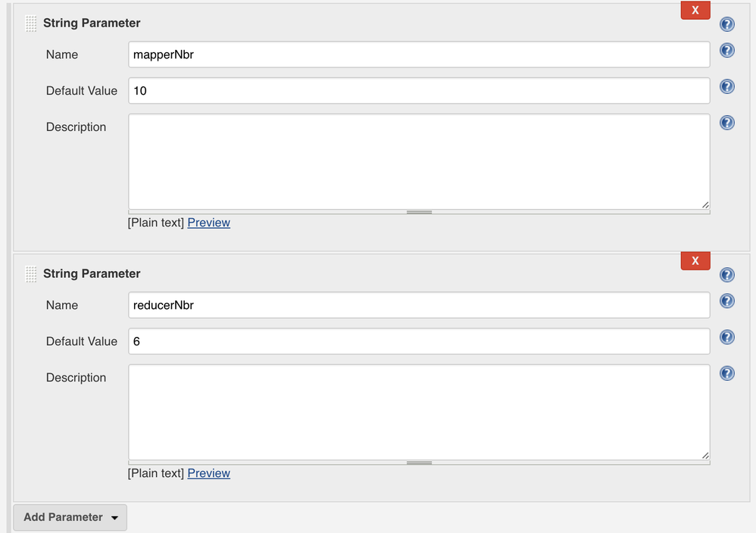This screenshot has height=533, width=756.
Task: Delete the mapperNbr String Parameter
Action: click(x=695, y=11)
